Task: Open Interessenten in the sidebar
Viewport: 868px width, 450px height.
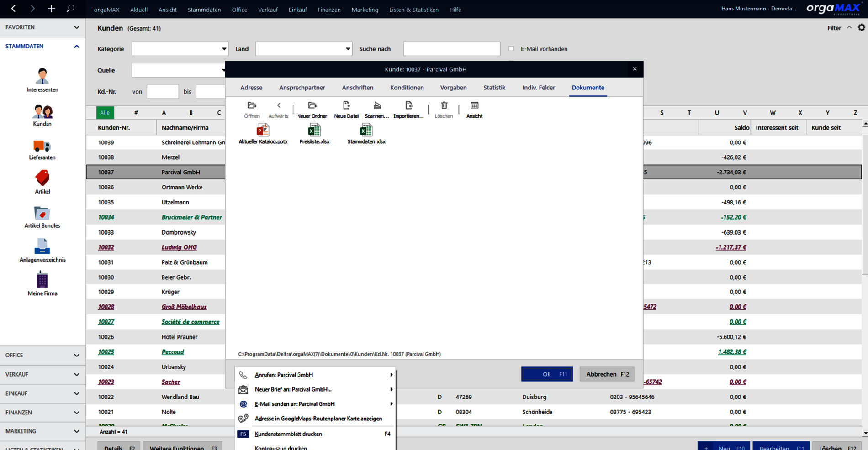Action: [x=42, y=80]
